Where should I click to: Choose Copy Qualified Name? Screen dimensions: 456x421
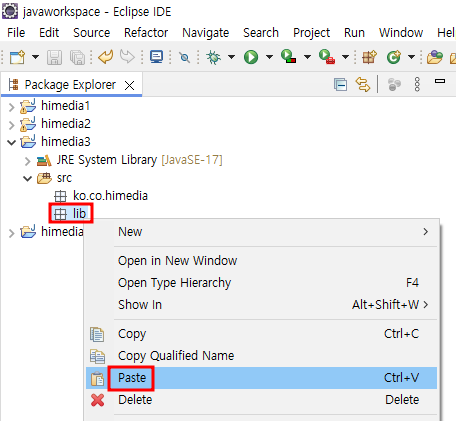pyautogui.click(x=261, y=356)
